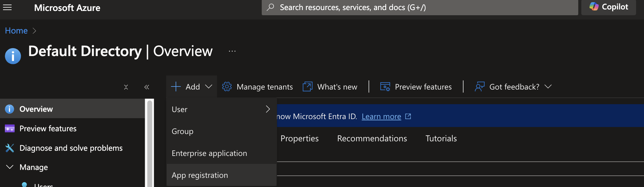Collapse the sidebar with double chevron

147,87
